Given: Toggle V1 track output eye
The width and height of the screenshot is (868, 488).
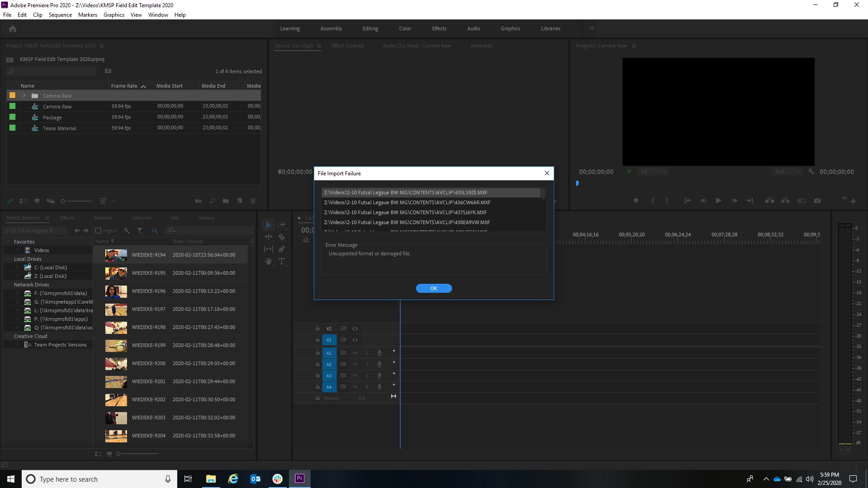Looking at the screenshot, I should 355,340.
